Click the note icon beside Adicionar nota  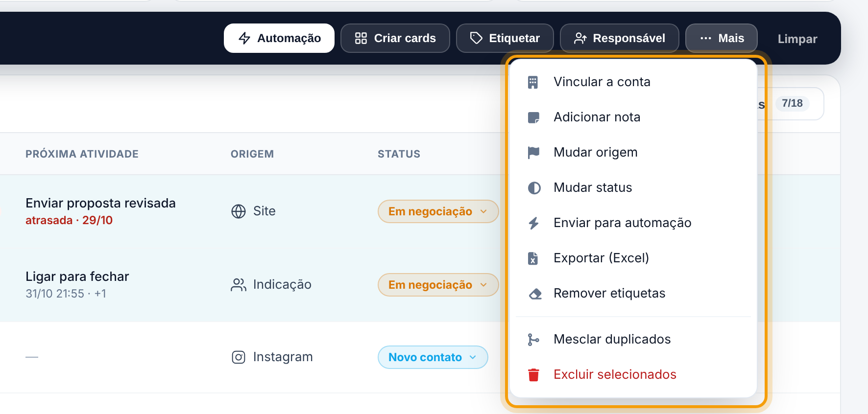pyautogui.click(x=533, y=117)
